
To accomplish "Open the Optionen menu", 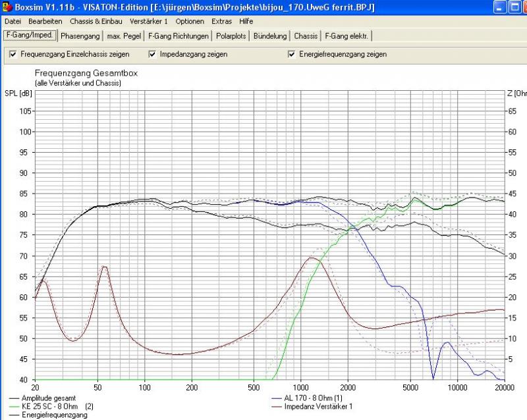I will 190,22.
